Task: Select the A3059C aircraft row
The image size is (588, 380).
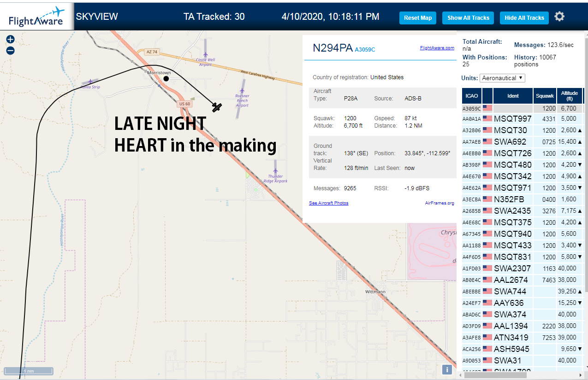Action: pos(523,109)
